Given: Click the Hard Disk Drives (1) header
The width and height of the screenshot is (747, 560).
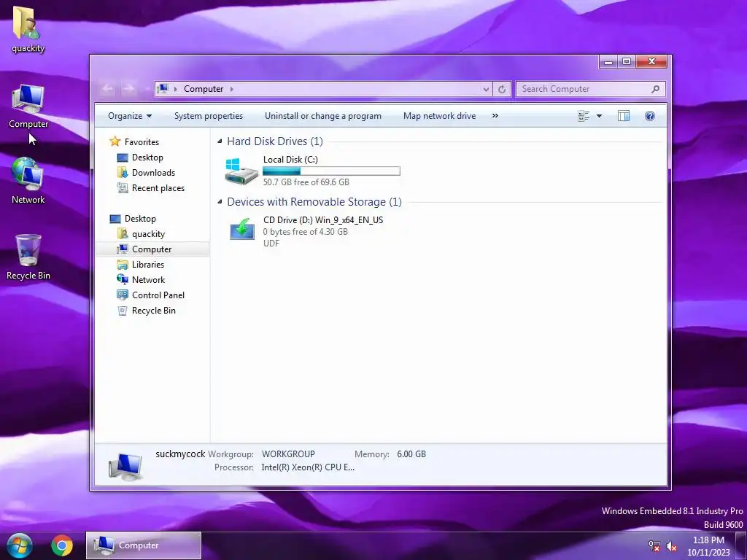Looking at the screenshot, I should pos(275,141).
